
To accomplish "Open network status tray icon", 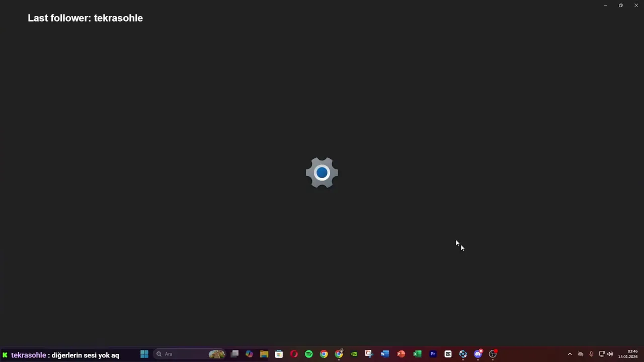I will [602, 354].
